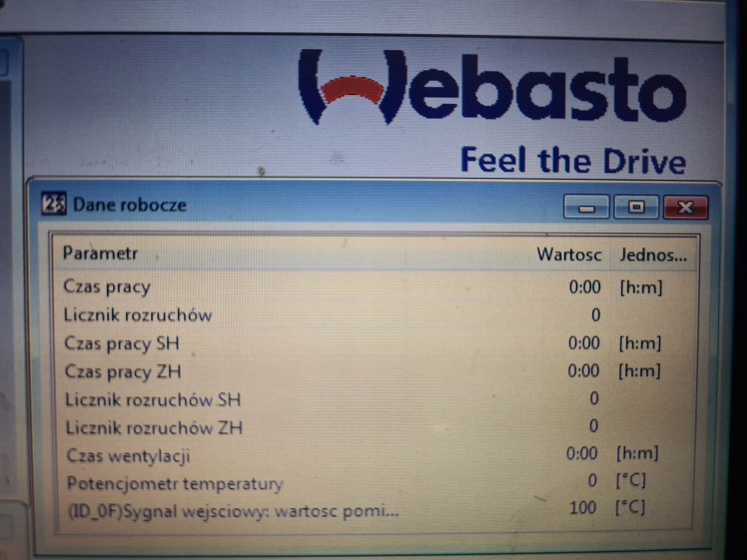Select the Czas wentylacji row
The image size is (747, 560).
pos(128,456)
